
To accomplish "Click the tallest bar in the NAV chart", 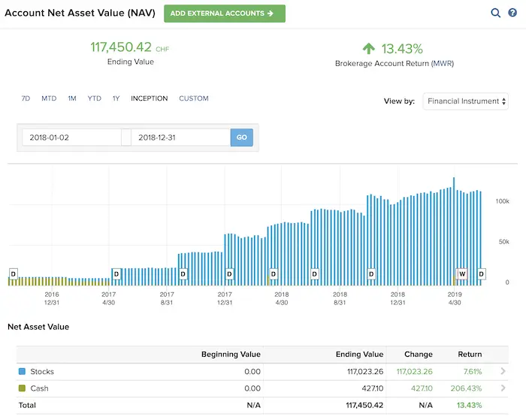I will [x=454, y=231].
